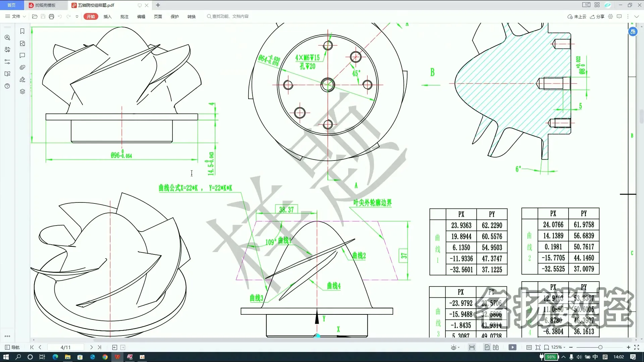The height and width of the screenshot is (362, 644).
Task: Open the zoom percentage dropdown near 125%
Action: tap(564, 347)
